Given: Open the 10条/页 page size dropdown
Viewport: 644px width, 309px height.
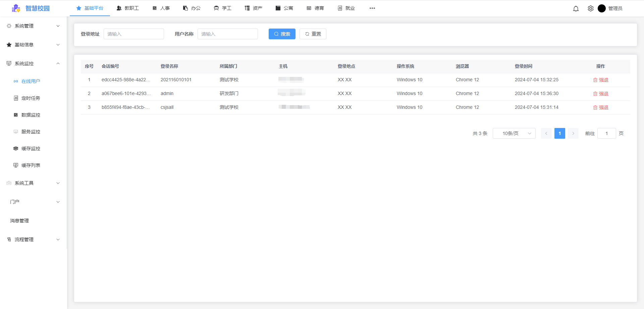Looking at the screenshot, I should click(514, 133).
